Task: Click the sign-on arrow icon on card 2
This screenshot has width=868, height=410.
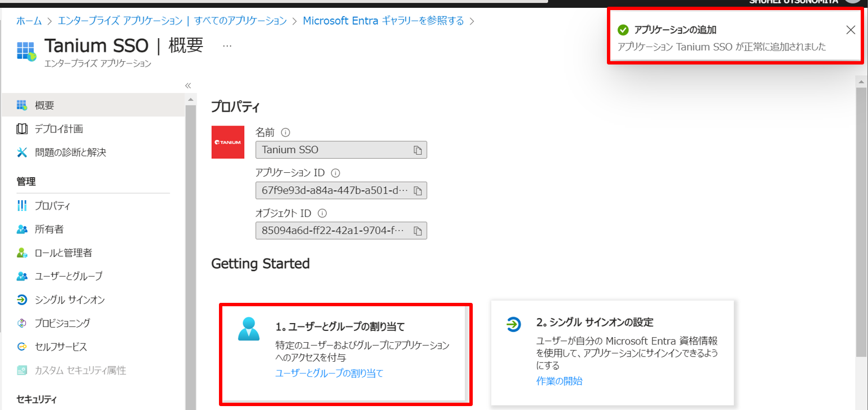Action: (514, 324)
